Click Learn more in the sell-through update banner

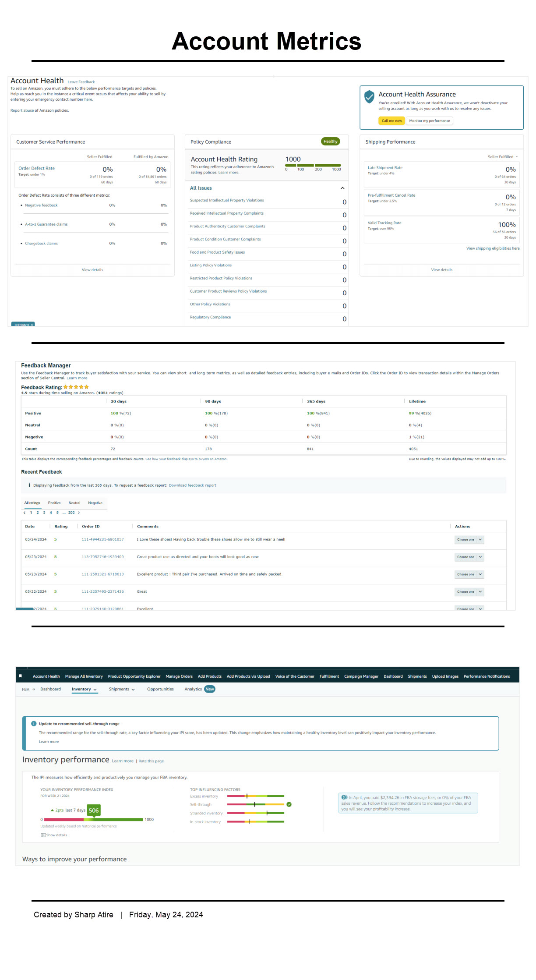click(49, 742)
